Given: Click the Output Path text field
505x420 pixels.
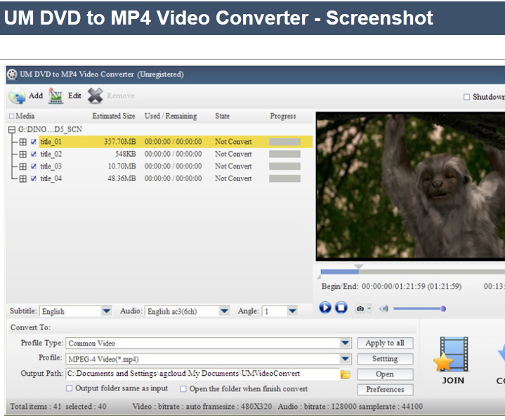Looking at the screenshot, I should (203, 374).
